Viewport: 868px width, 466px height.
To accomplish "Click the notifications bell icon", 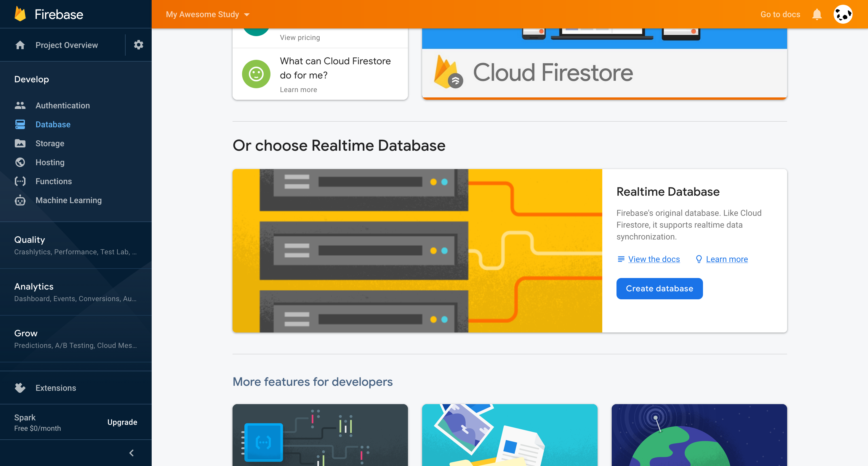I will [x=816, y=14].
